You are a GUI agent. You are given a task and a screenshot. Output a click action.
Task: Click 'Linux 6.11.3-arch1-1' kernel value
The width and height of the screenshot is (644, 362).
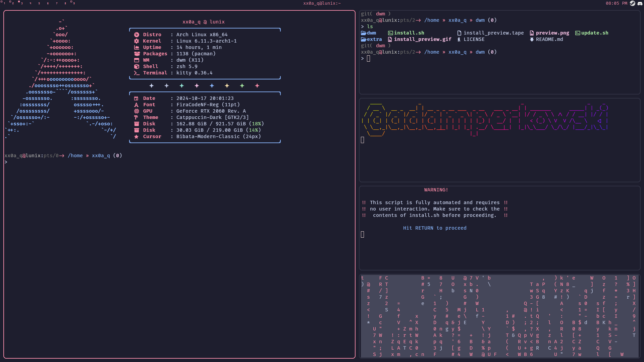(x=207, y=41)
